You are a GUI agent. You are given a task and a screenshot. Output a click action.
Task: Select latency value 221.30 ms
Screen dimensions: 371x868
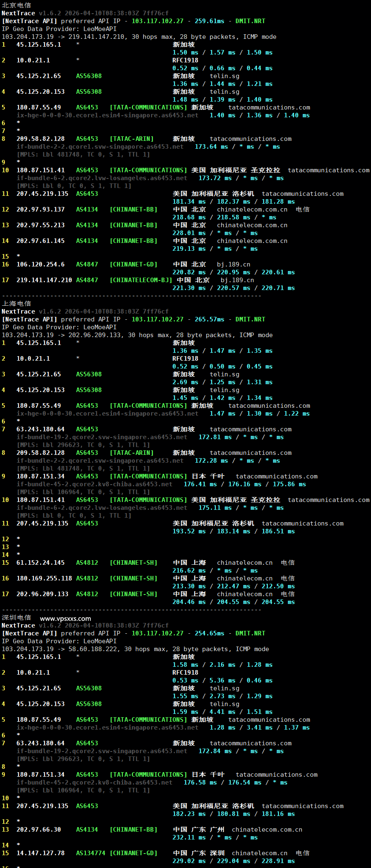(189, 288)
